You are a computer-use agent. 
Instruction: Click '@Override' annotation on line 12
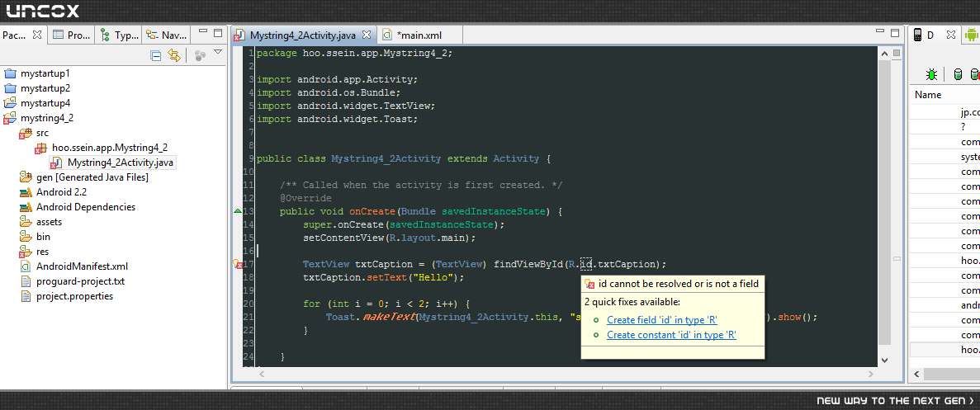305,199
